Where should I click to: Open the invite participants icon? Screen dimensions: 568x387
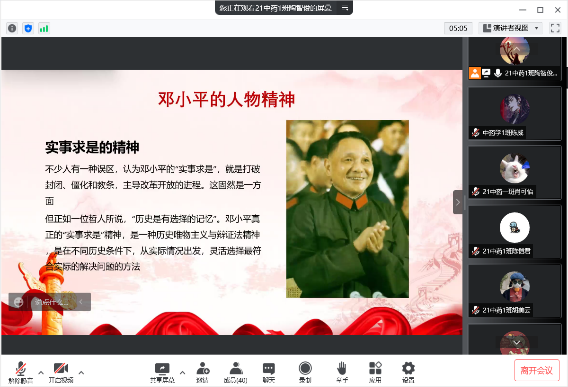tap(202, 372)
